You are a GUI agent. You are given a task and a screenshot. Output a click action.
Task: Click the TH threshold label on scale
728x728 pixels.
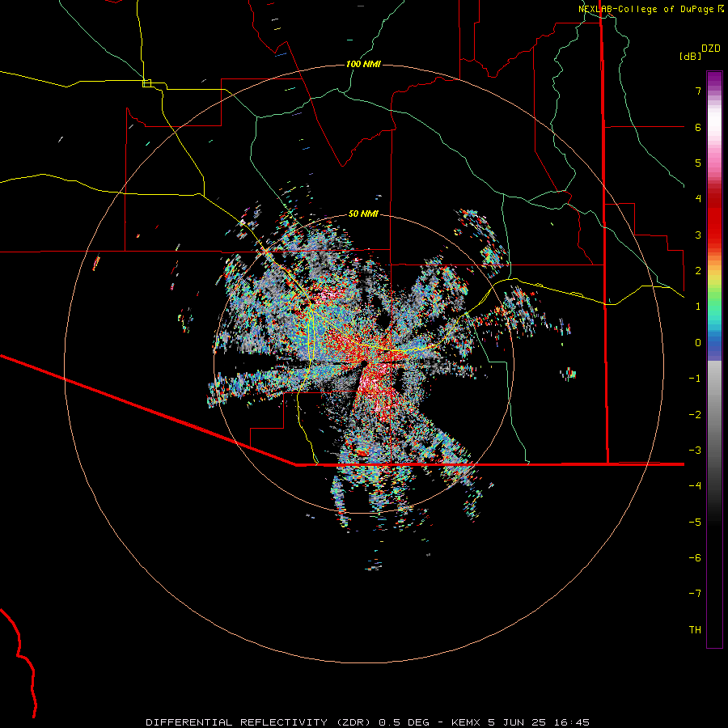point(695,630)
